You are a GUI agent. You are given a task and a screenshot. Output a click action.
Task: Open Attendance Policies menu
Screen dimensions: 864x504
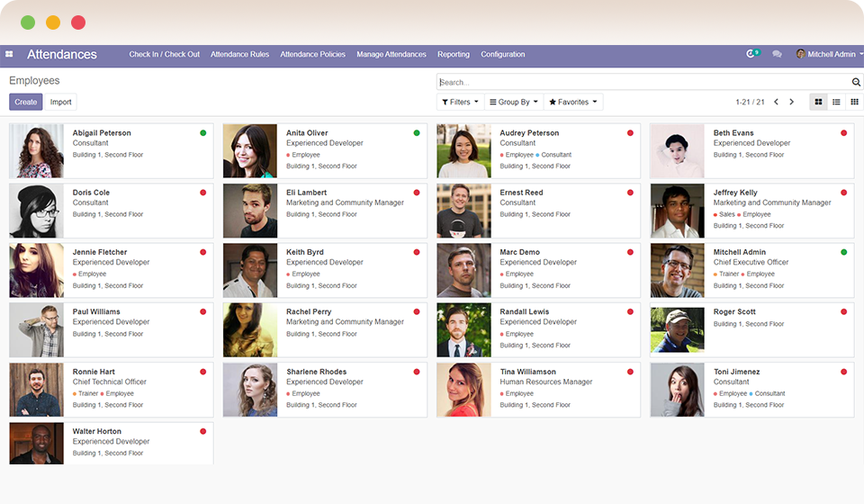[x=312, y=54]
